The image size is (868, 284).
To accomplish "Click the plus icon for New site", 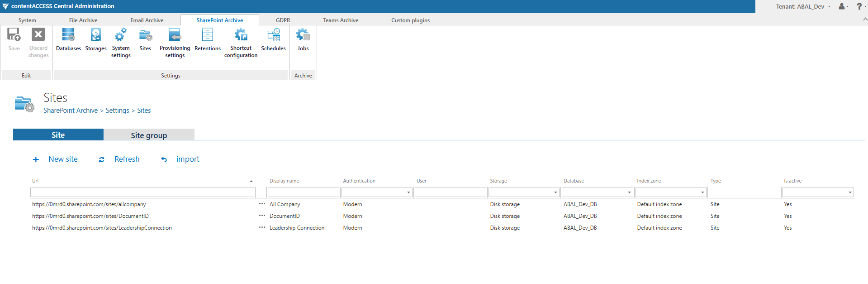I will point(36,159).
